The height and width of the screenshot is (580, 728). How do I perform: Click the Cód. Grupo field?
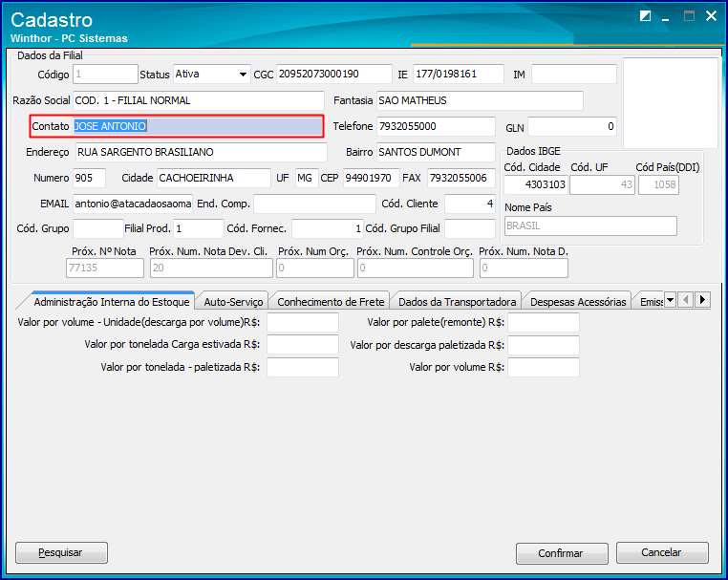[x=98, y=228]
